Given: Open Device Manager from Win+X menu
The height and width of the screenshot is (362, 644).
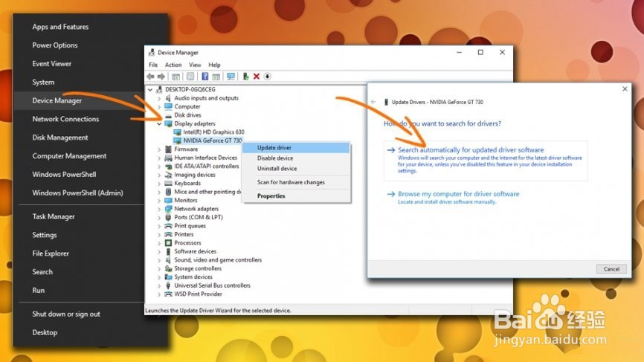Looking at the screenshot, I should 80,100.
